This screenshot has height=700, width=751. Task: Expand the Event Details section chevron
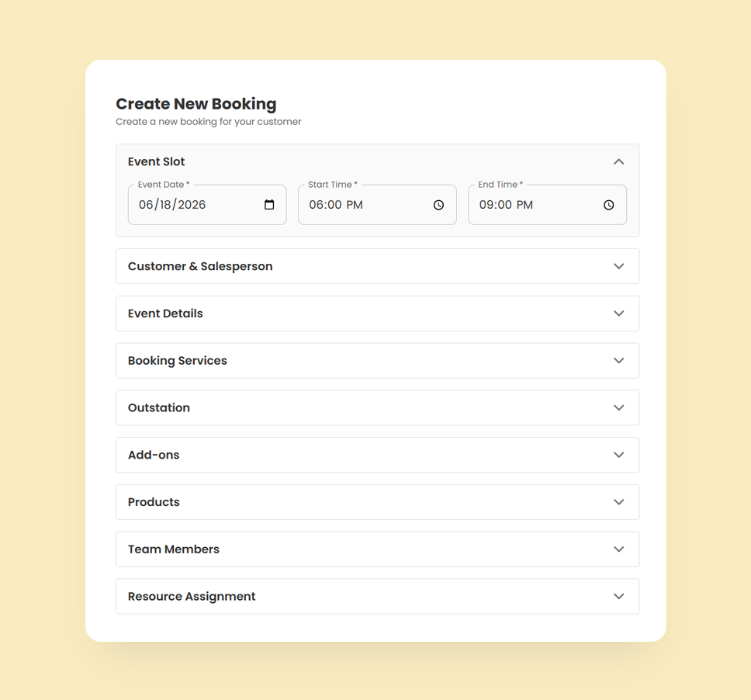pos(619,314)
